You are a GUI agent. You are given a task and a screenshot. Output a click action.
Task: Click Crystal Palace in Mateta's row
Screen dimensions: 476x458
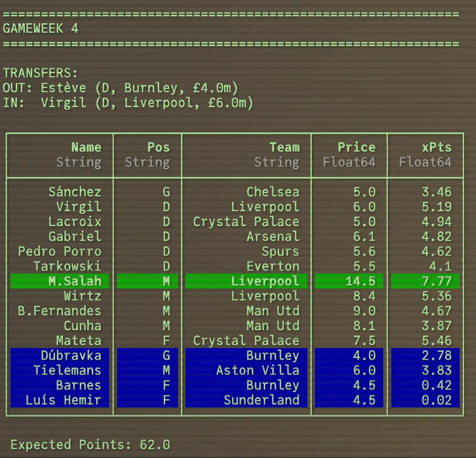[x=246, y=341]
